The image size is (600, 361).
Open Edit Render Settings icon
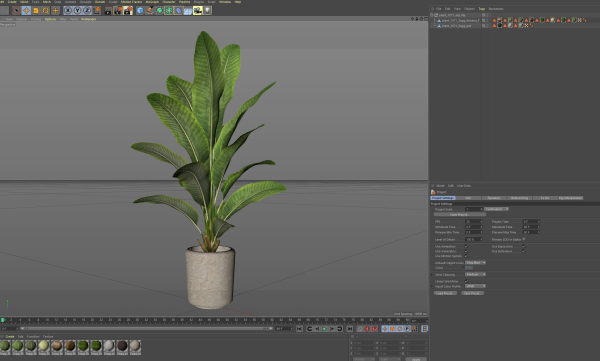pos(128,10)
